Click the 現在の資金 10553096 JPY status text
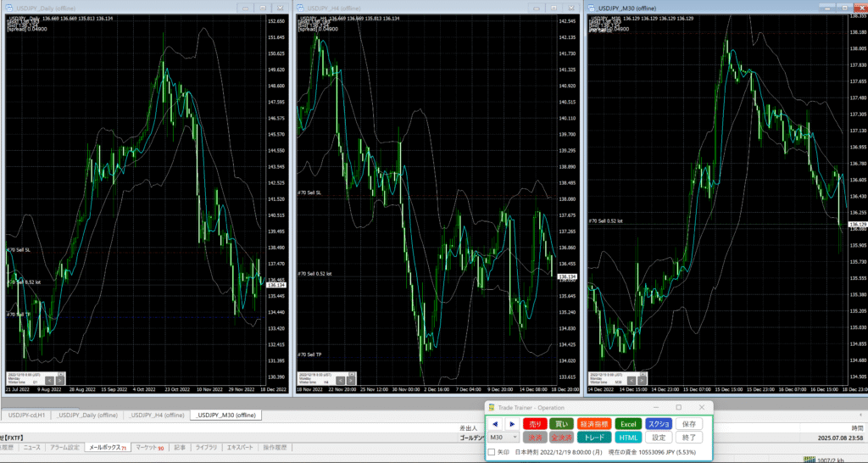The image size is (868, 463). tap(652, 452)
